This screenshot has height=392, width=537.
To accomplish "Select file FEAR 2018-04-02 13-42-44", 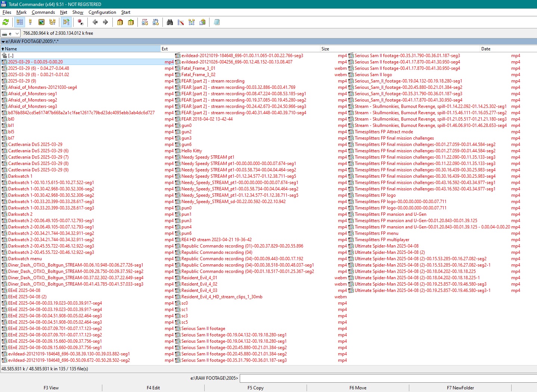I will click(207, 119).
